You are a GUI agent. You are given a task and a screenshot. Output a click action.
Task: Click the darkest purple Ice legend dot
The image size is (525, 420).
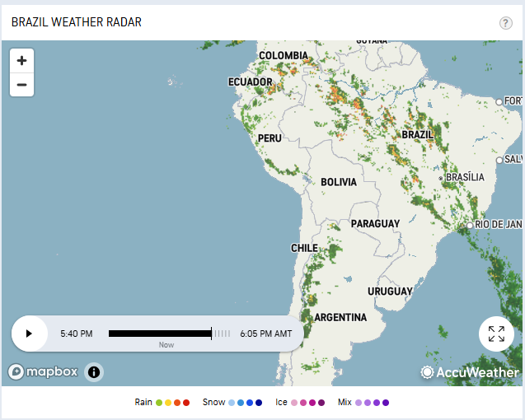(x=321, y=403)
